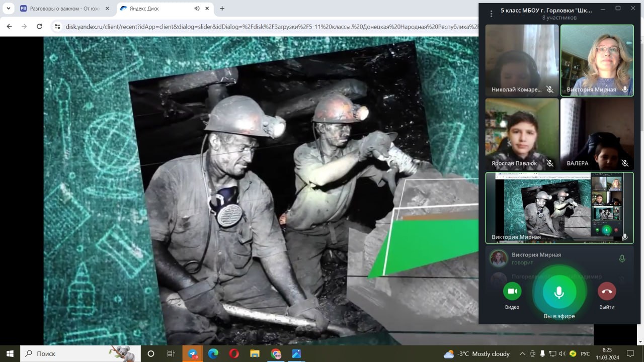
Task: Click the 5 класс МБОУ call title
Action: coord(546,10)
